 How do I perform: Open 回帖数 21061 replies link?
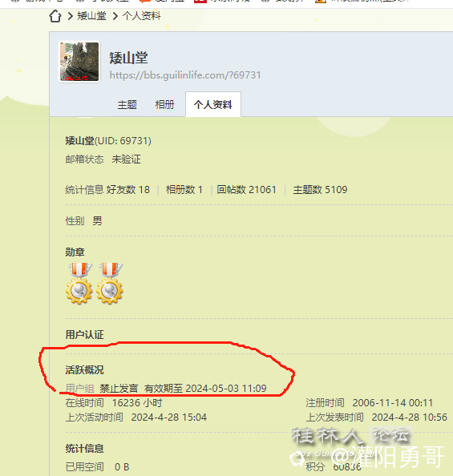[246, 190]
